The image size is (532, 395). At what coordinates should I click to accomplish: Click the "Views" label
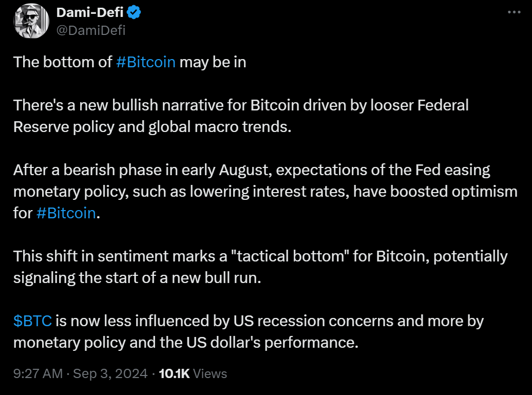click(x=210, y=373)
